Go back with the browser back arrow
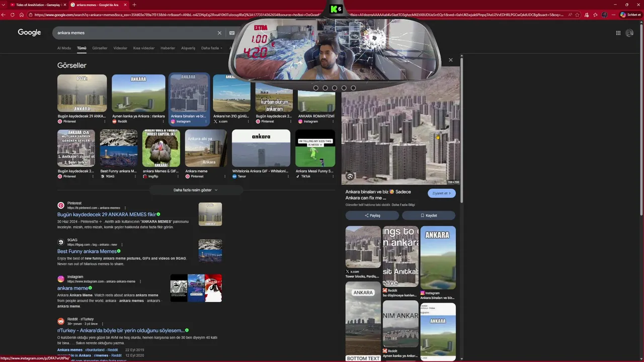This screenshot has height=362, width=644. [x=4, y=15]
